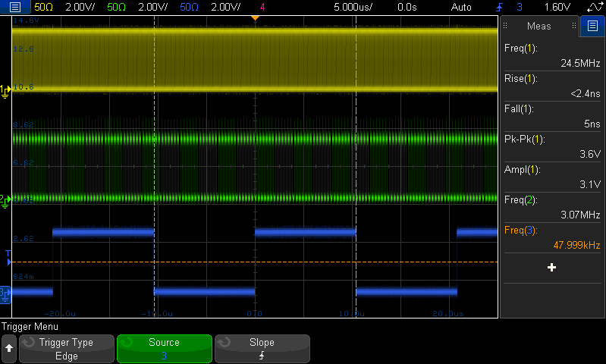606x364 pixels.
Task: Click the rising edge trigger icon in top bar
Action: (x=500, y=7)
